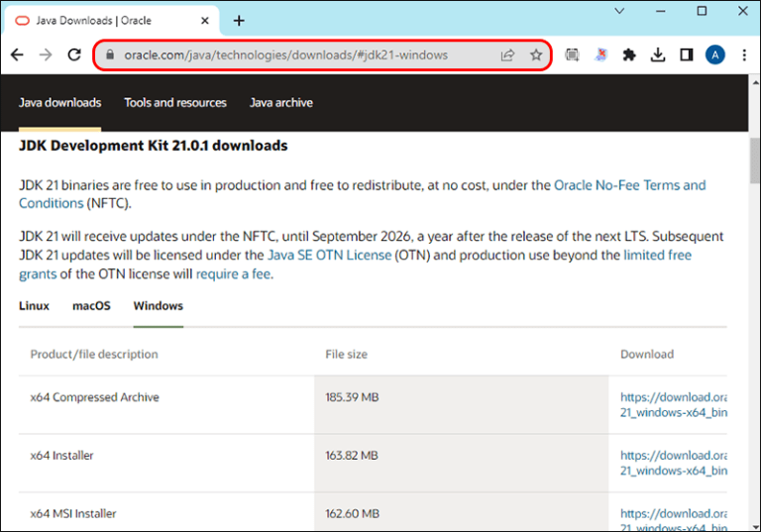Click the scrollbar down arrow
Screen dimensions: 761x532
click(x=755, y=527)
